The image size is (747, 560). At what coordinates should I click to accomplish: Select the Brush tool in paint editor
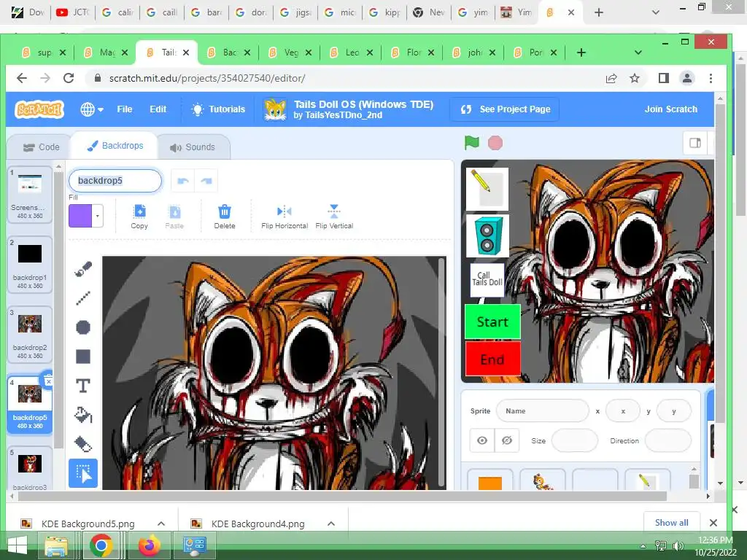(83, 269)
